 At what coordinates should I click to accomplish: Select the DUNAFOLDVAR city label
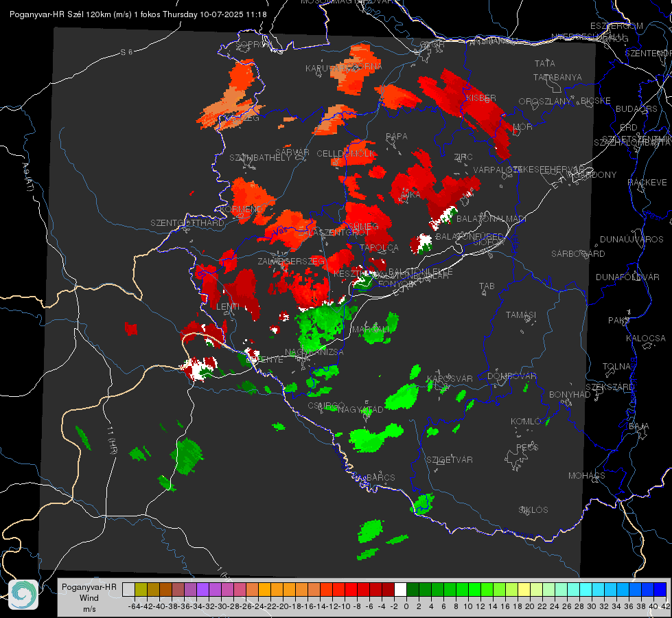pyautogui.click(x=627, y=277)
